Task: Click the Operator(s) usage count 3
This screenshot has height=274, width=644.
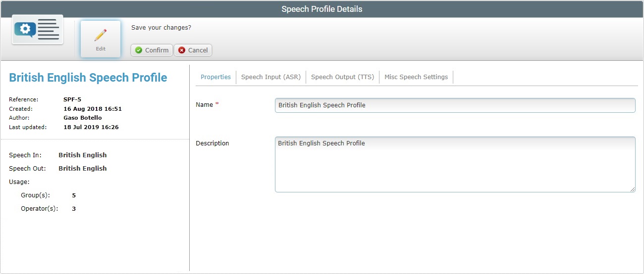Action: point(74,209)
